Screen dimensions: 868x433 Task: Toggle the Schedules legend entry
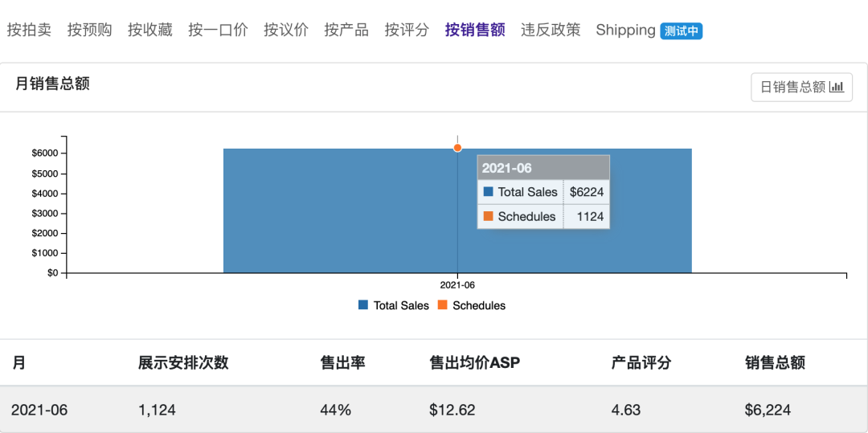tap(472, 305)
